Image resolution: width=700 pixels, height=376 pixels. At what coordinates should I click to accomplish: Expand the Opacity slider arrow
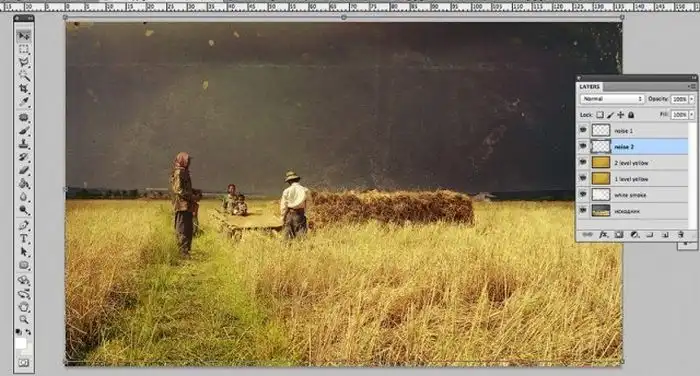pyautogui.click(x=692, y=99)
